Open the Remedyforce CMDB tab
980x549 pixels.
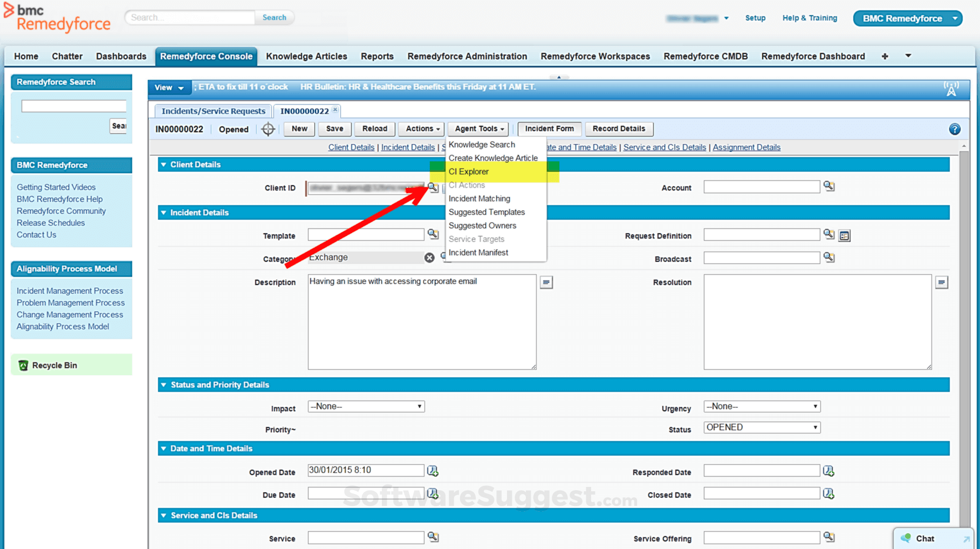(705, 56)
